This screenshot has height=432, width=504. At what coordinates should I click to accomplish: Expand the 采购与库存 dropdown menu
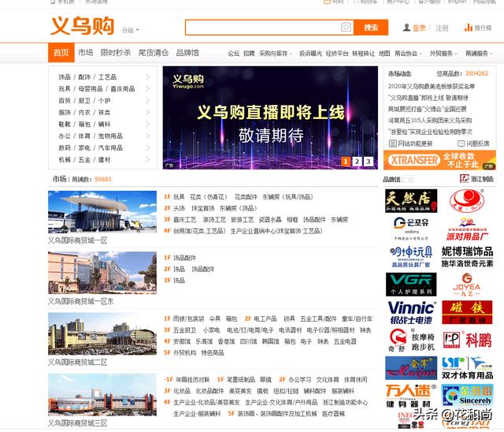[276, 54]
